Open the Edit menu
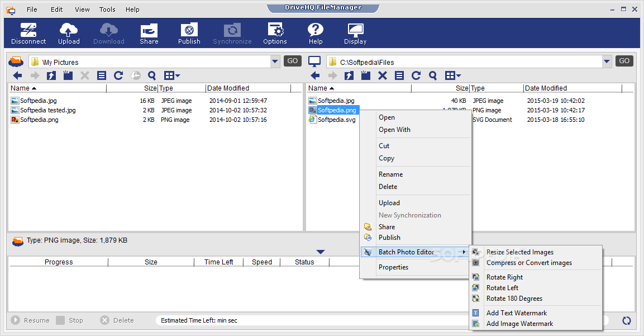The width and height of the screenshot is (644, 336). coord(56,10)
